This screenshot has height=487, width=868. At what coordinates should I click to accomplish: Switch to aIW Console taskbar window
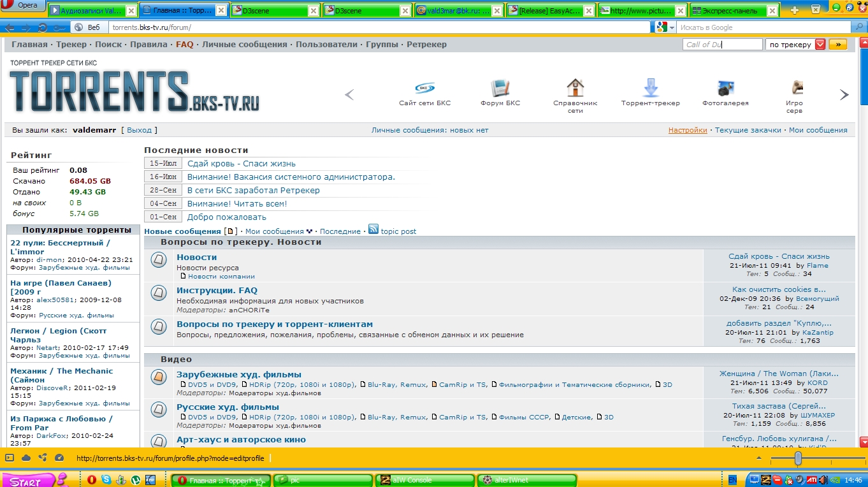pyautogui.click(x=424, y=480)
